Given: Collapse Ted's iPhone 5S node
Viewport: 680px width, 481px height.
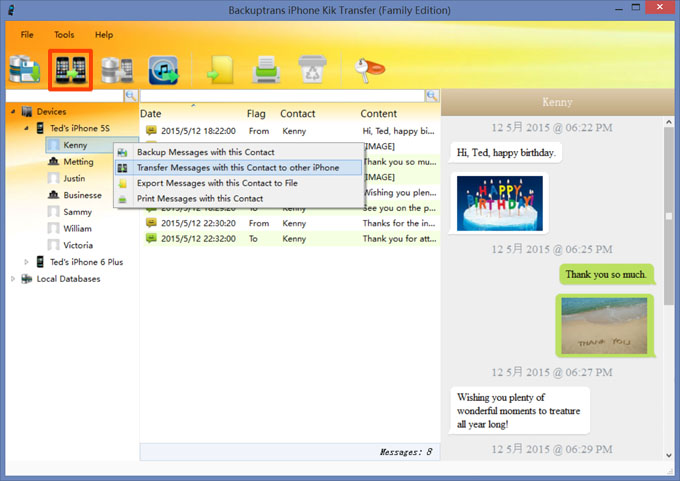Looking at the screenshot, I should pyautogui.click(x=26, y=128).
